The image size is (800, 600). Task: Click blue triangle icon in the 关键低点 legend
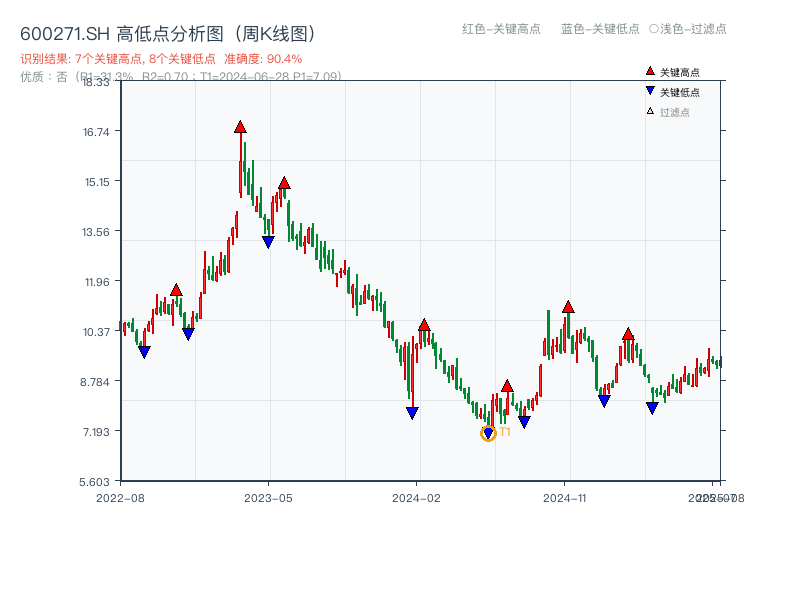point(650,91)
